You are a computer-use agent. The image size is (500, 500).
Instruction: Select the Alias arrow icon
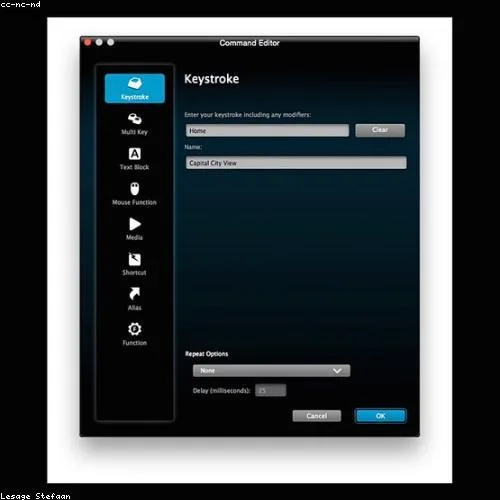(x=135, y=294)
